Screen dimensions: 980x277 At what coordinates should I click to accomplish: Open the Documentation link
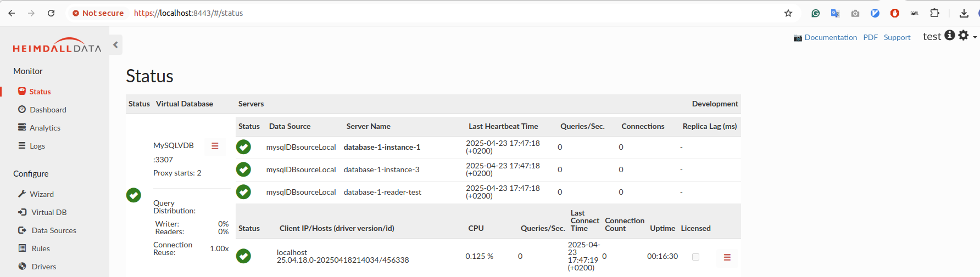[x=830, y=37]
